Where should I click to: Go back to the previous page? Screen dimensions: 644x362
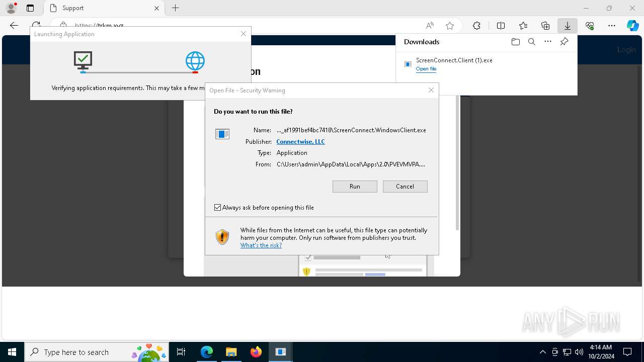(x=14, y=26)
